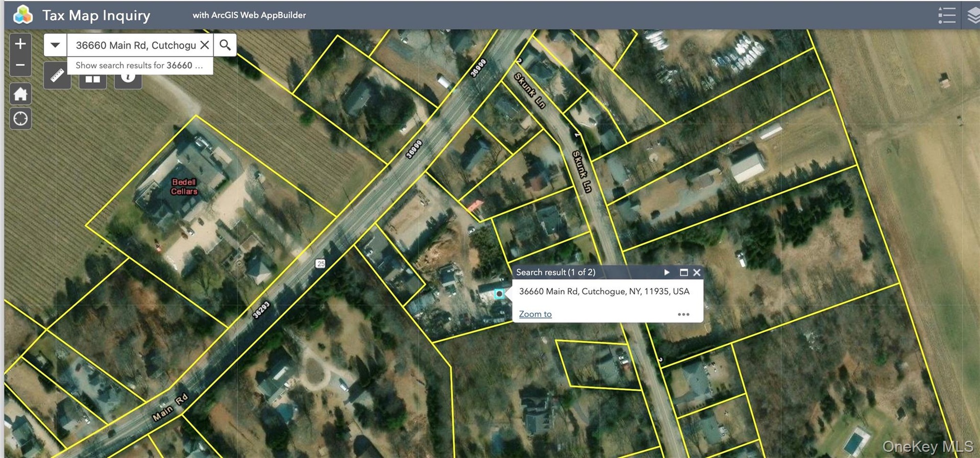Click the route 25 shield on the road
This screenshot has width=980, height=458.
click(x=321, y=264)
